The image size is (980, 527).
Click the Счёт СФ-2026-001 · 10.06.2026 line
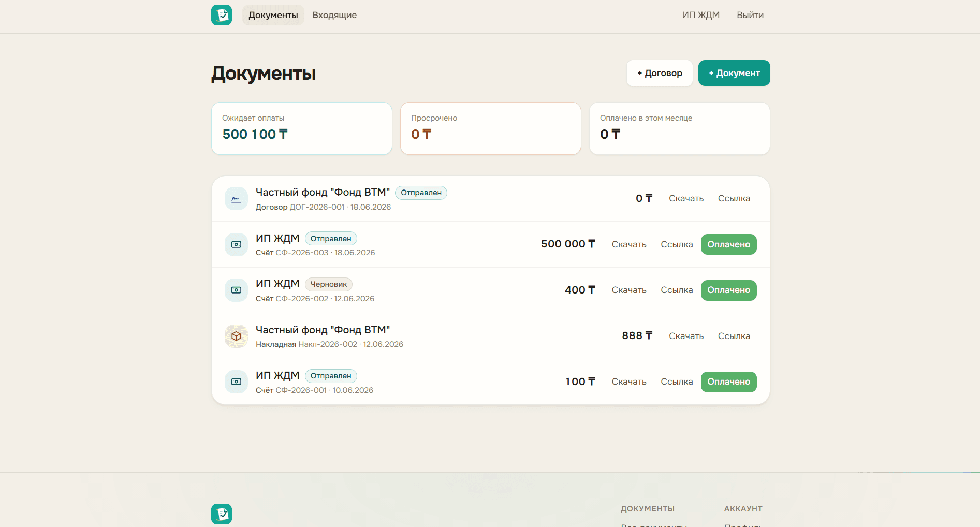point(314,390)
